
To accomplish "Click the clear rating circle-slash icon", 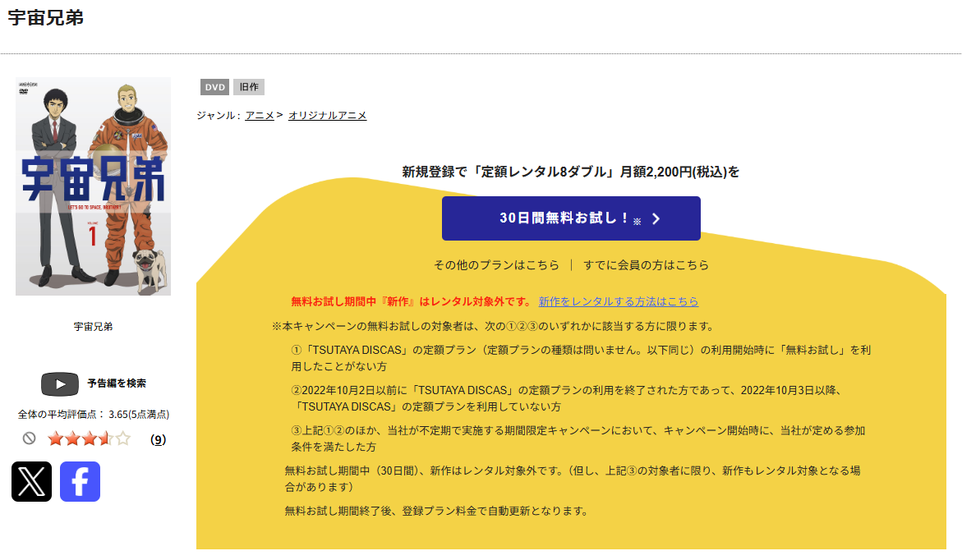I will [x=29, y=438].
